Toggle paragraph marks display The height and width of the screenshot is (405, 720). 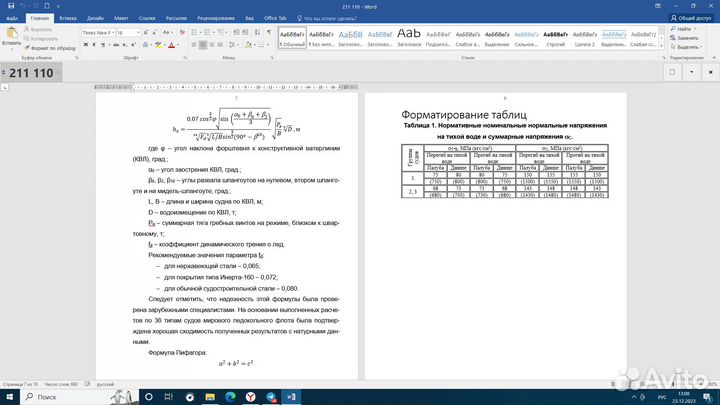269,33
